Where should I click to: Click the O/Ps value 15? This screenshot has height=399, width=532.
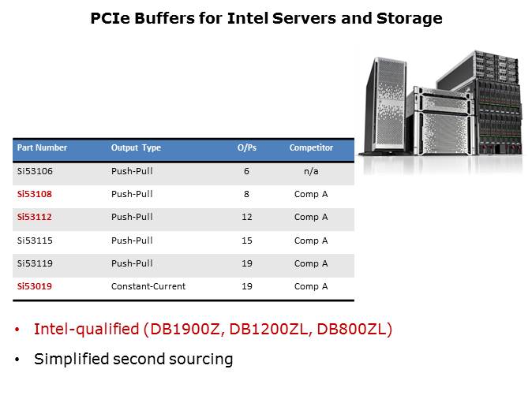(247, 241)
